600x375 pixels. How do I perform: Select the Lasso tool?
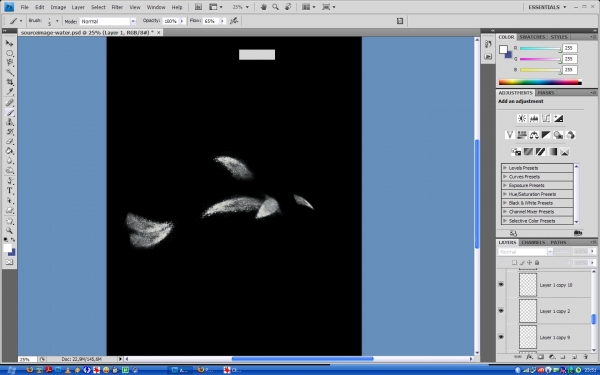click(x=10, y=63)
